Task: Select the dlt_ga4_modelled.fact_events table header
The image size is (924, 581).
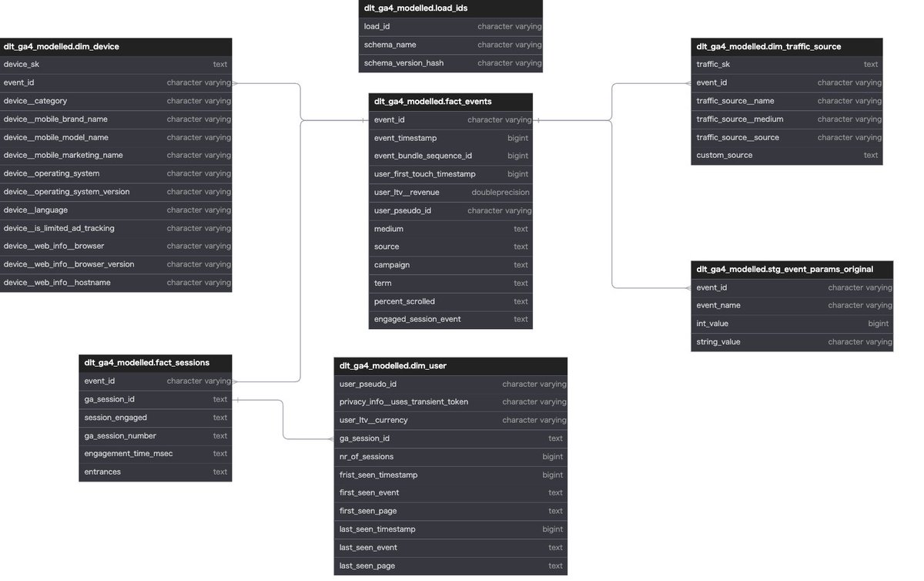Action: click(450, 102)
